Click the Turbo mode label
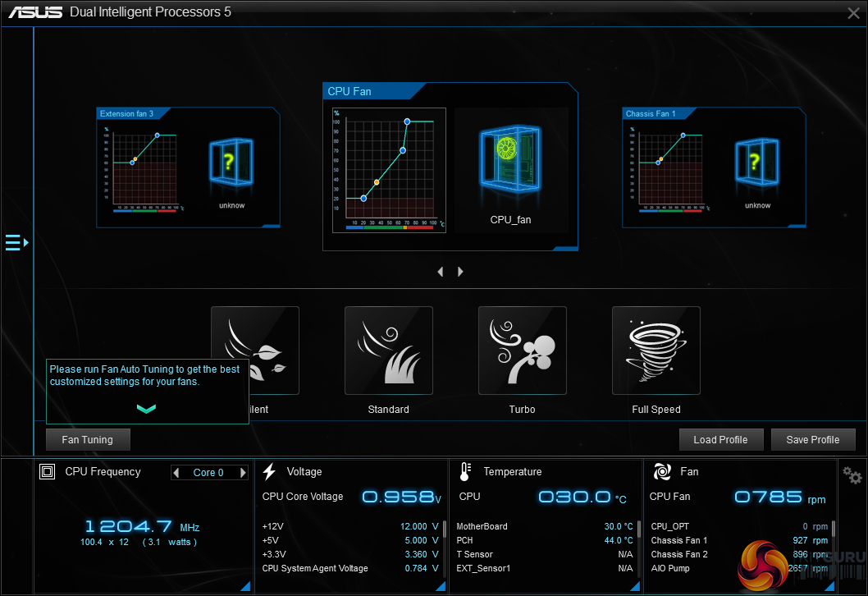 [x=522, y=410]
